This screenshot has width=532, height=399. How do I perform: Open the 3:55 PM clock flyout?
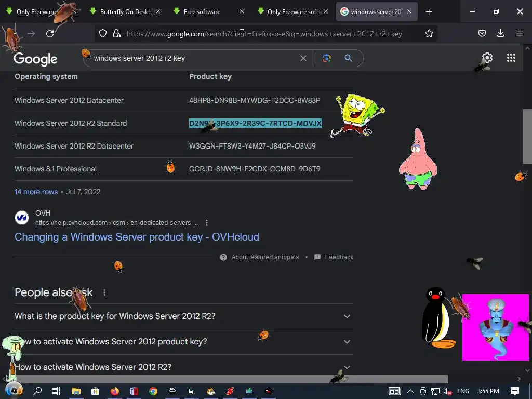pos(488,391)
